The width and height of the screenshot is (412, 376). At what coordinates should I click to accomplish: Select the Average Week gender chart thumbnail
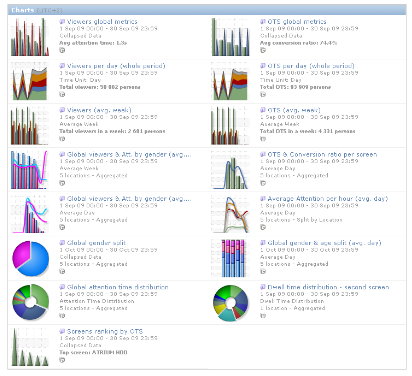(x=30, y=170)
